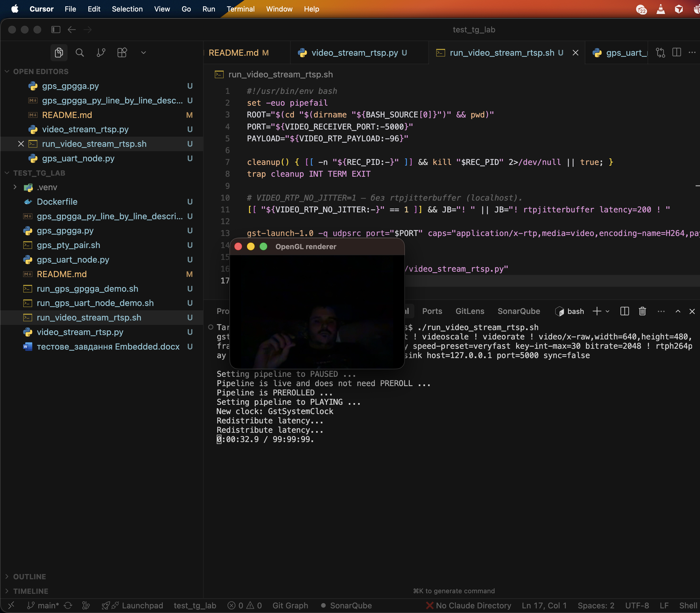Open the VLC cone menu bar icon
The height and width of the screenshot is (613, 700).
(661, 9)
